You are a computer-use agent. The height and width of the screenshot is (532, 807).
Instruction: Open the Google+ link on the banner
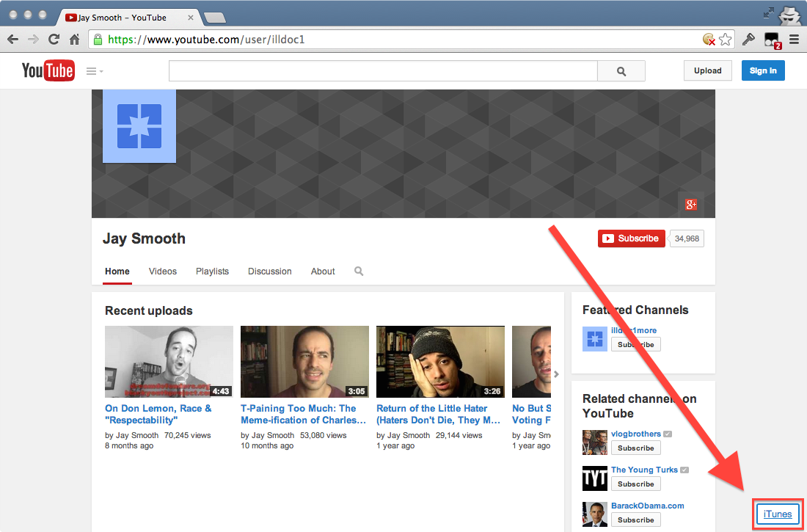[x=690, y=205]
